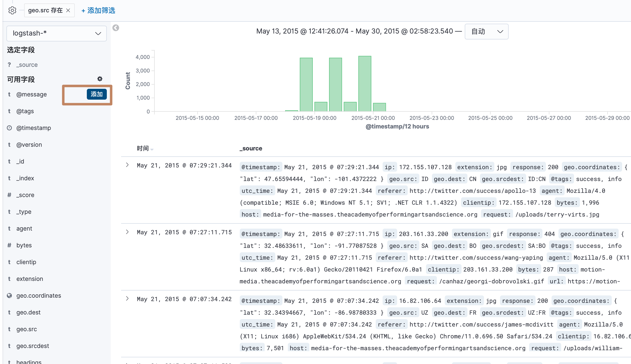Image resolution: width=631 pixels, height=364 pixels.
Task: Click the tallest histogram bar near 05-21
Action: click(365, 84)
